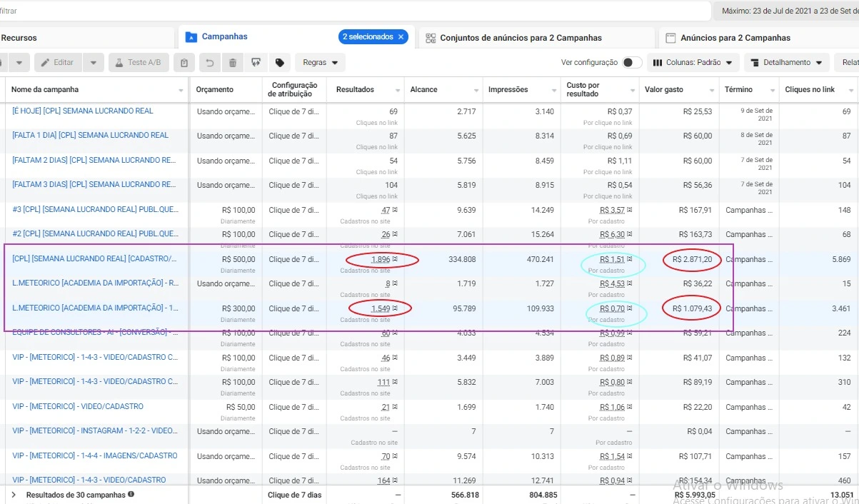Image resolution: width=859 pixels, height=504 pixels.
Task: Open the Cliques no link column arrow
Action: tap(851, 91)
